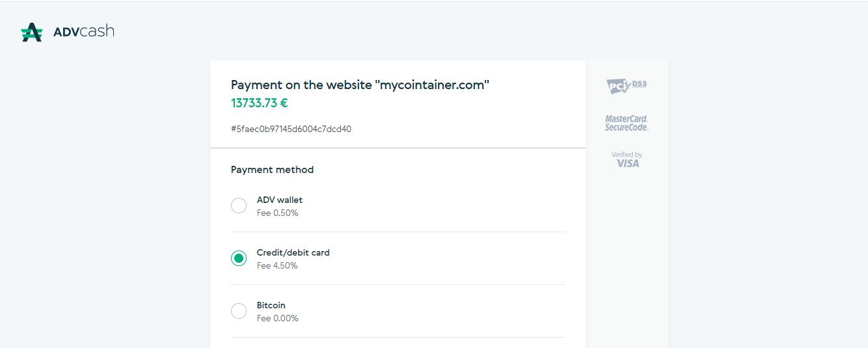Click the DSS text of PCI badge
This screenshot has height=348, width=868.
(640, 83)
